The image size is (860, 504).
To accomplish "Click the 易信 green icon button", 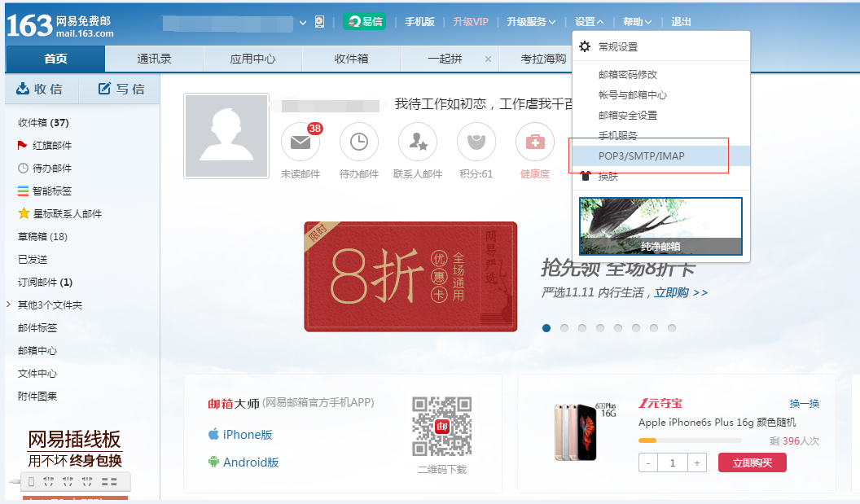I will 364,22.
